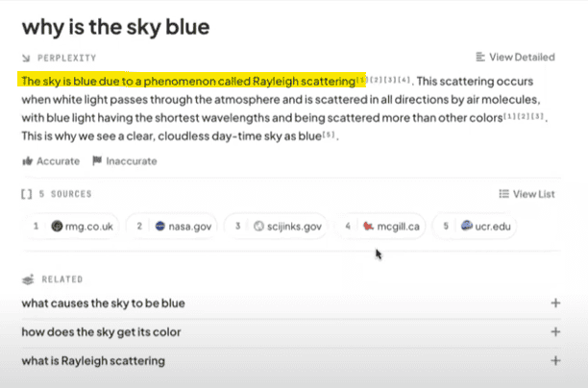Expand 'what is Rayleigh scattering' plus
This screenshot has height=388, width=588.
[x=555, y=361]
